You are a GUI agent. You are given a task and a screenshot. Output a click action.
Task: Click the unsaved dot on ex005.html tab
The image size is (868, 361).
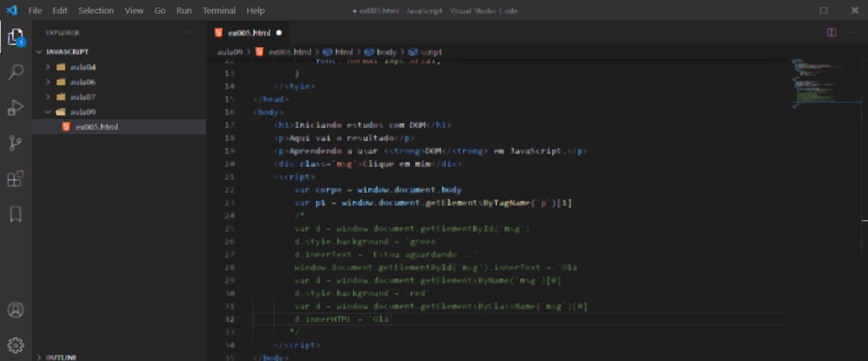tap(279, 33)
